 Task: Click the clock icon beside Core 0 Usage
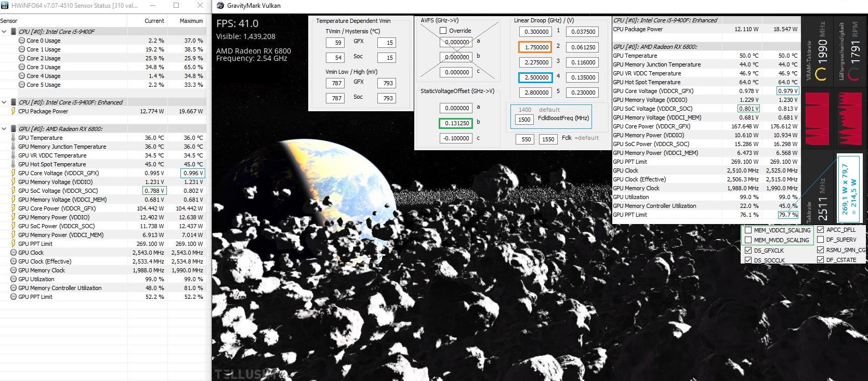click(x=22, y=41)
